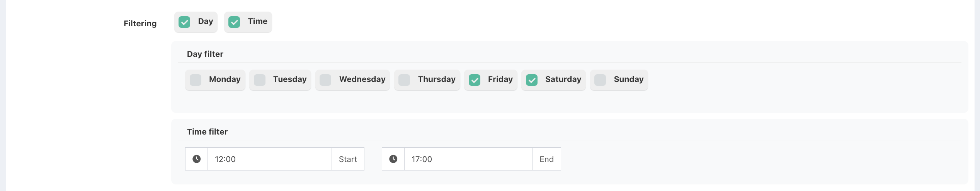Click the Time filter section heading
Image resolution: width=980 pixels, height=191 pixels.
click(207, 132)
